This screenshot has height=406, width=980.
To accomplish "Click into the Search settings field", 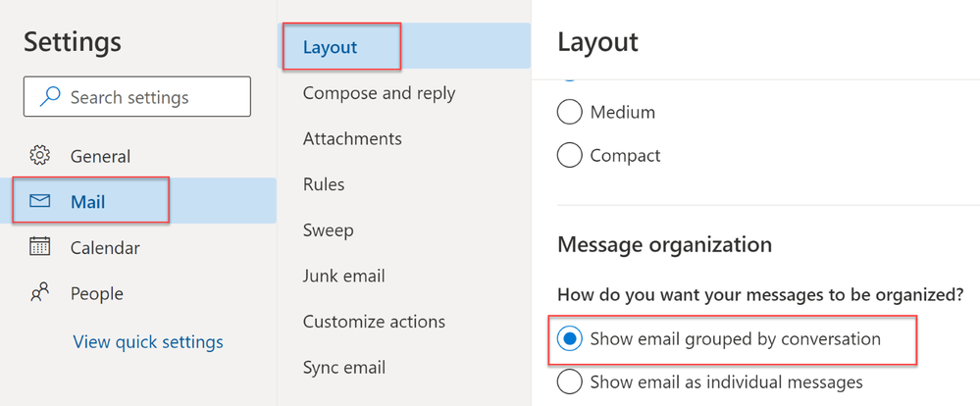I will click(147, 97).
